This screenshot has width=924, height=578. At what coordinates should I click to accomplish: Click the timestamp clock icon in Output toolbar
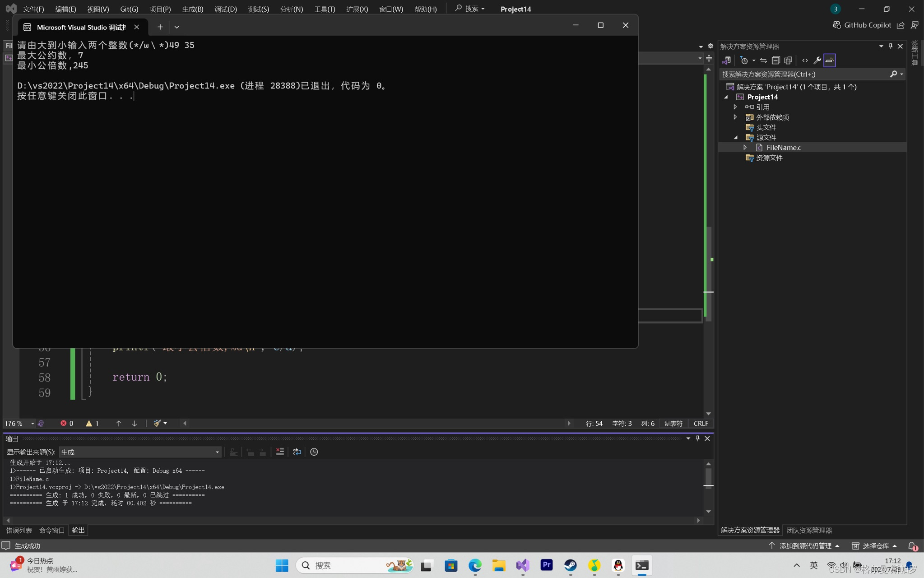coord(314,452)
